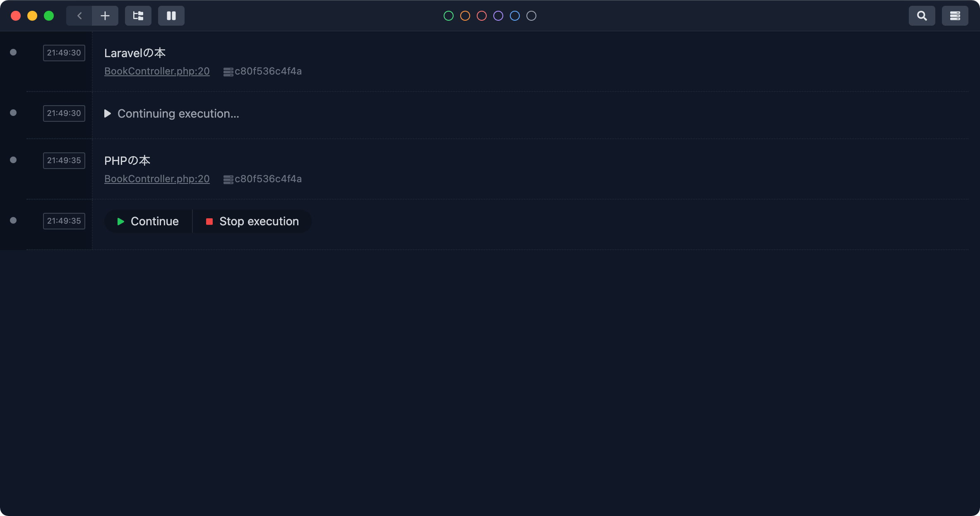Expand the Continuing execution entry
The image size is (980, 516).
(108, 113)
